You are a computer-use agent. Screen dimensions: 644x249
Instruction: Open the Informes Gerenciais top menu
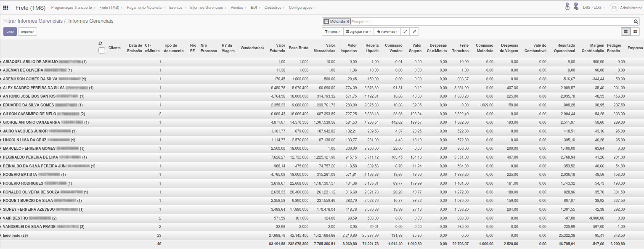click(x=208, y=8)
